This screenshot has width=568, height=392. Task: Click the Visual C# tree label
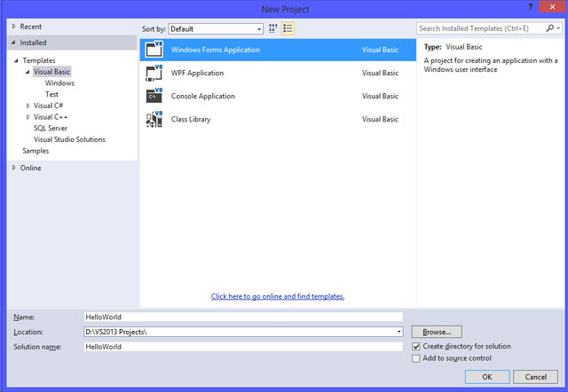(x=48, y=106)
